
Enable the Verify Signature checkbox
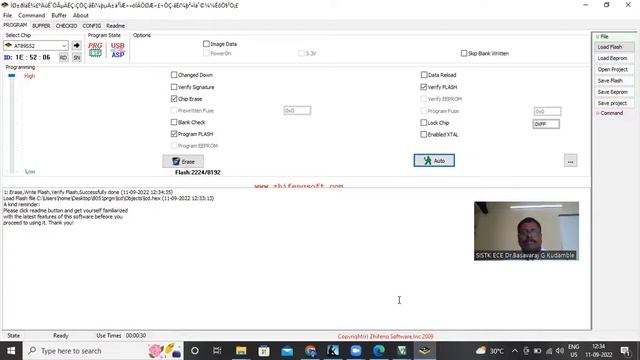pos(174,87)
